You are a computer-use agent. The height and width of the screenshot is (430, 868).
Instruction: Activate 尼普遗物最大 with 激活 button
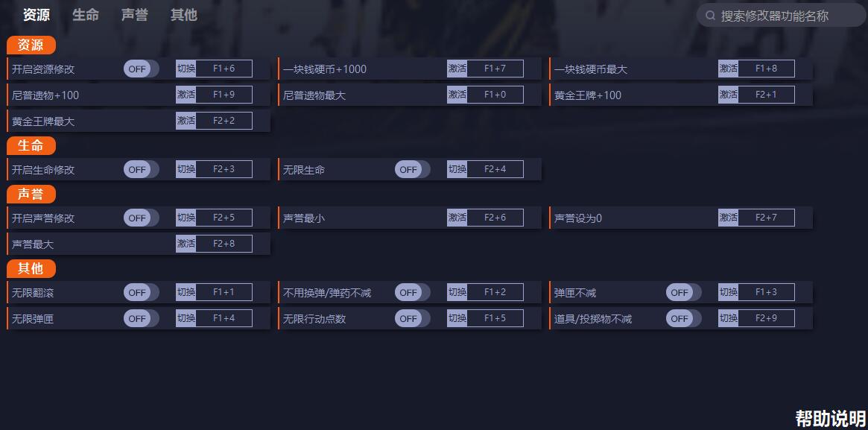click(457, 95)
